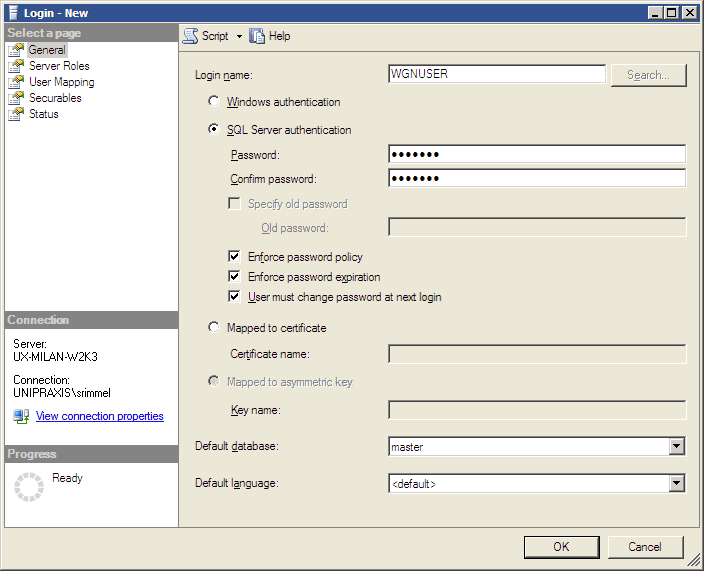Choose Mapped to certificate option
Viewport: 705px width, 573px height.
click(213, 328)
